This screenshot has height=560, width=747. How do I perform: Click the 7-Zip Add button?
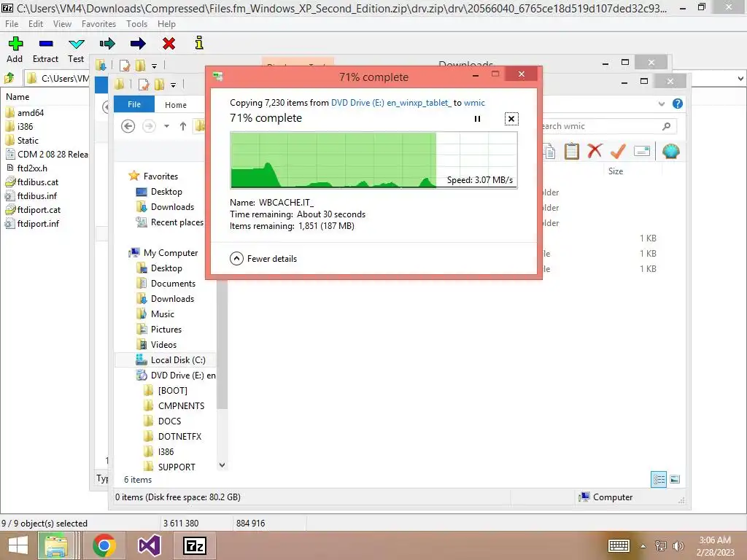click(15, 50)
